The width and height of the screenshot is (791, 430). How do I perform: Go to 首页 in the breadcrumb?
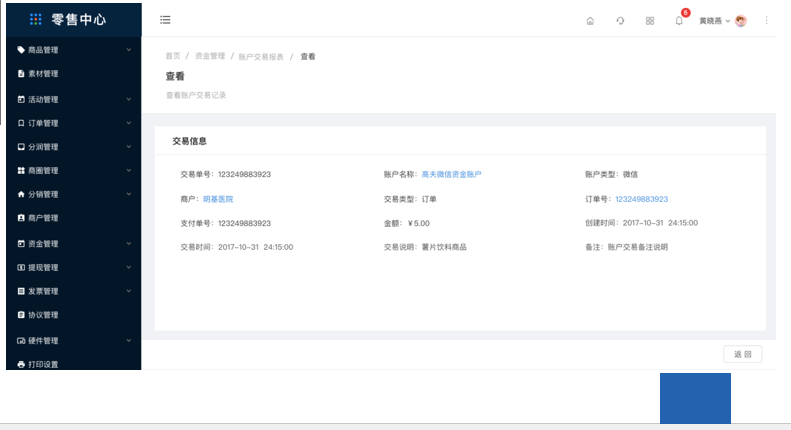(x=173, y=56)
